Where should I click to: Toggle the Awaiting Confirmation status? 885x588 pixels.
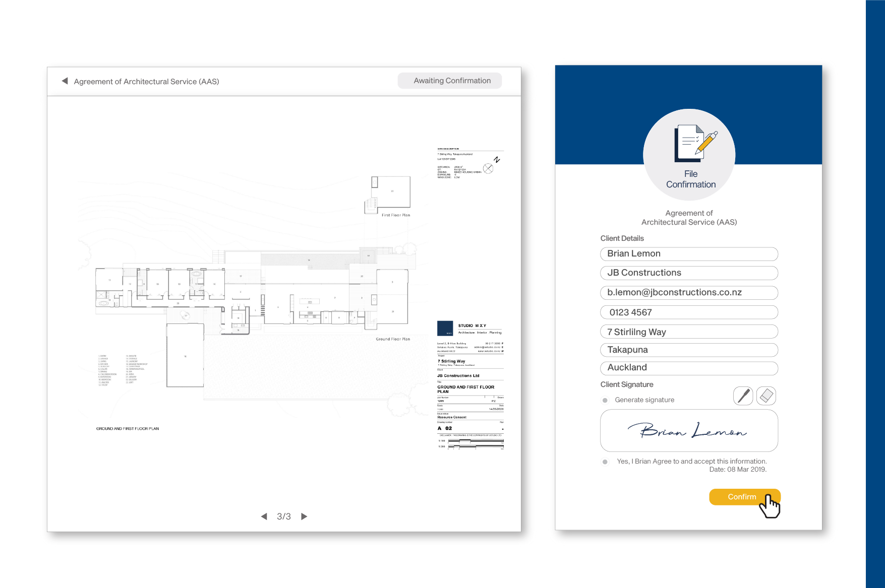click(x=449, y=80)
